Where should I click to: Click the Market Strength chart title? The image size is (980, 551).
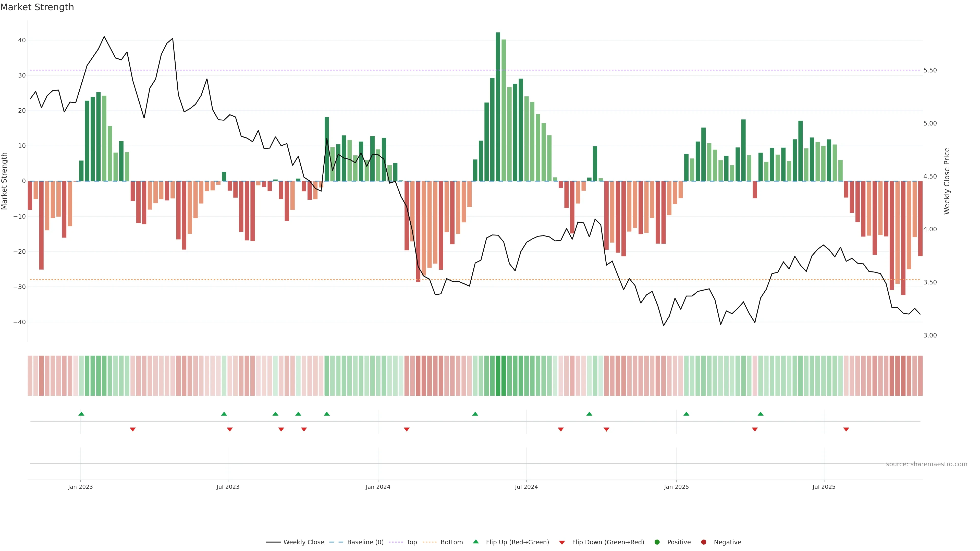[x=37, y=7]
